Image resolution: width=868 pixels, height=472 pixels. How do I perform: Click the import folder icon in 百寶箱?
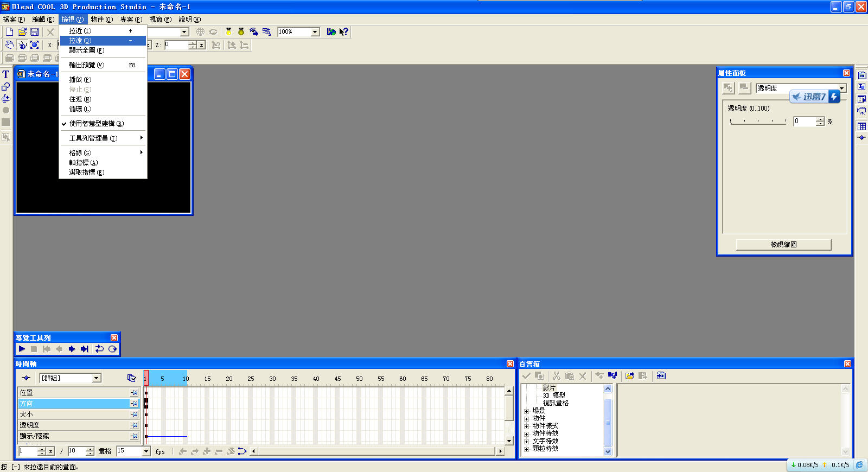tap(629, 375)
